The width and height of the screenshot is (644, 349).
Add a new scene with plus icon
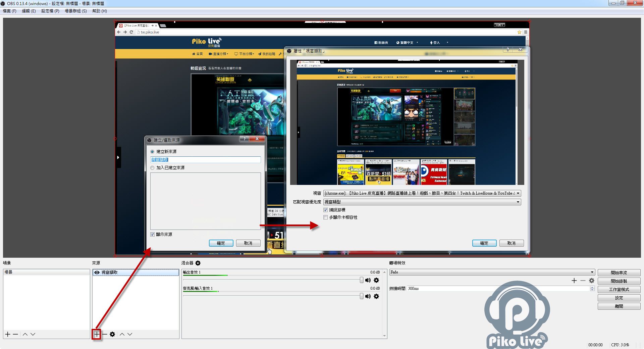(8, 334)
